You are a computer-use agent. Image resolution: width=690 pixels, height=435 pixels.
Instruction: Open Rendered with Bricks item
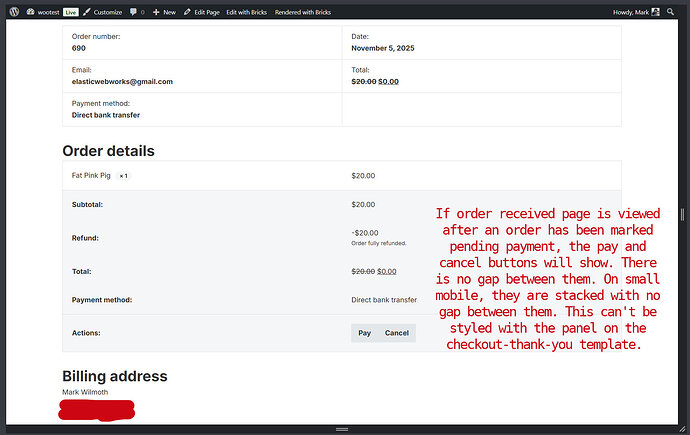pos(303,12)
